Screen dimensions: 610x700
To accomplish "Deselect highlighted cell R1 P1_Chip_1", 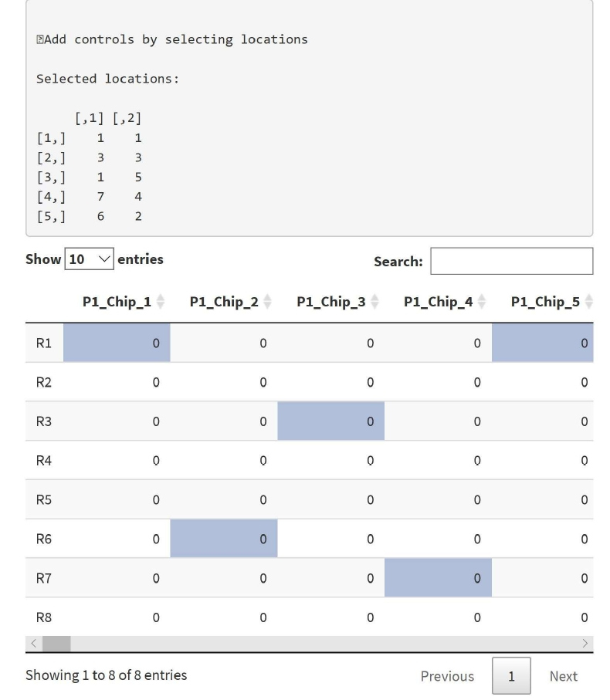I will tap(117, 343).
